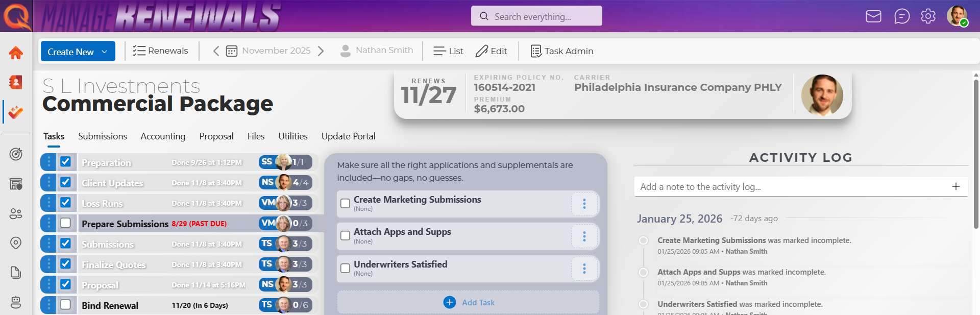This screenshot has height=315, width=980.
Task: Open options menu for Underwriters Satisfied
Action: point(584,269)
